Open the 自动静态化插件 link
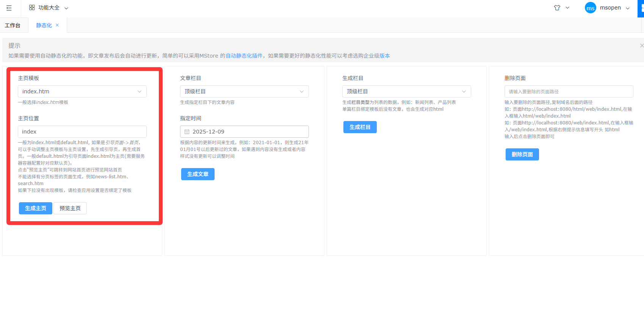The image size is (644, 335). click(x=244, y=56)
